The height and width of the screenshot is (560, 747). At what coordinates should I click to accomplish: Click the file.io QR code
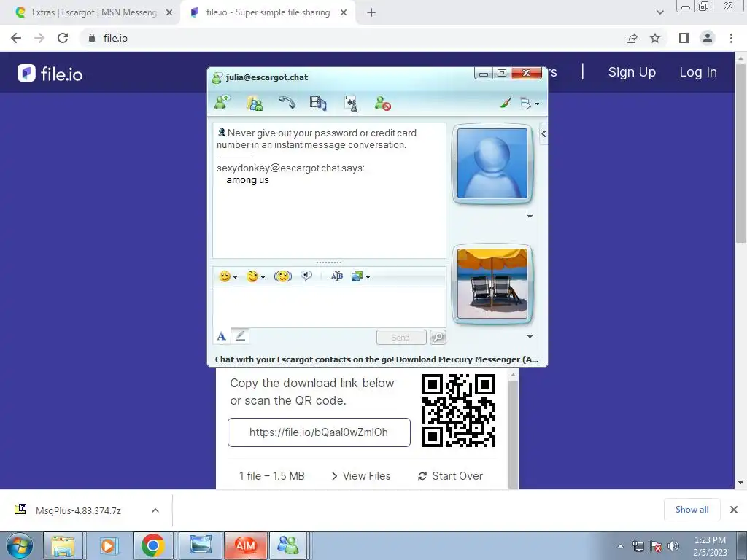click(x=459, y=411)
